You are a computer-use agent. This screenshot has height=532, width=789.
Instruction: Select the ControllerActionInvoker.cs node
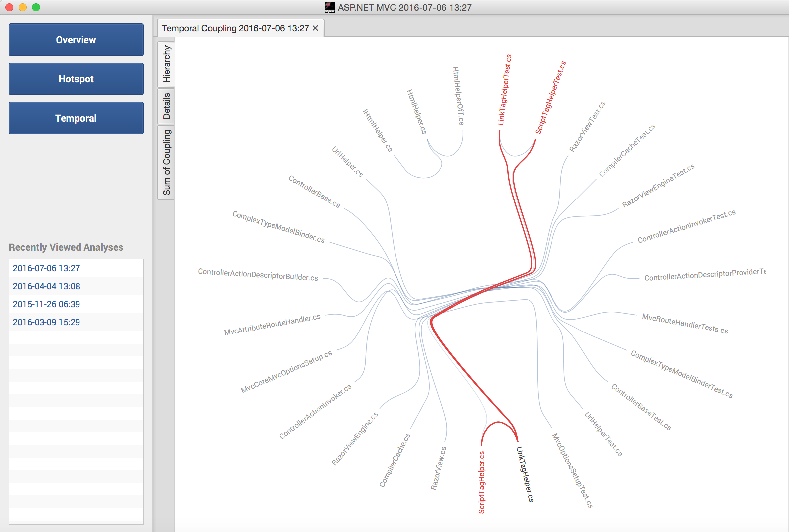point(315,412)
